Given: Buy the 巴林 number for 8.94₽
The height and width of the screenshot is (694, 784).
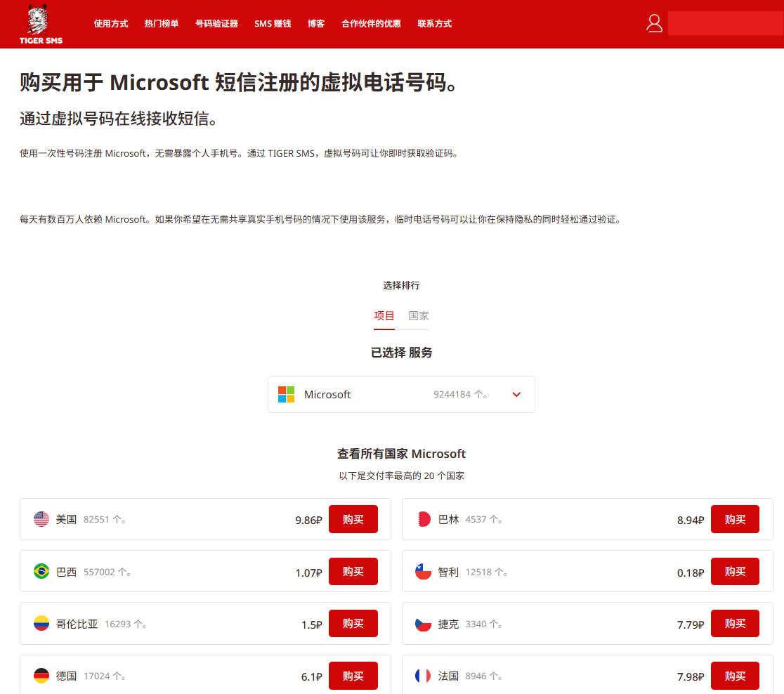Looking at the screenshot, I should [x=735, y=520].
